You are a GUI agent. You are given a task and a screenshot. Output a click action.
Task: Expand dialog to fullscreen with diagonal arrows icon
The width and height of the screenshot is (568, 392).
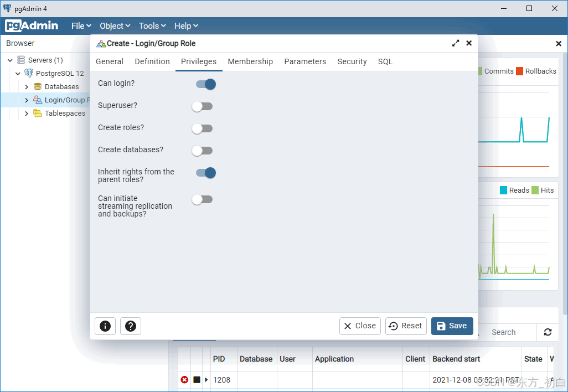click(456, 43)
